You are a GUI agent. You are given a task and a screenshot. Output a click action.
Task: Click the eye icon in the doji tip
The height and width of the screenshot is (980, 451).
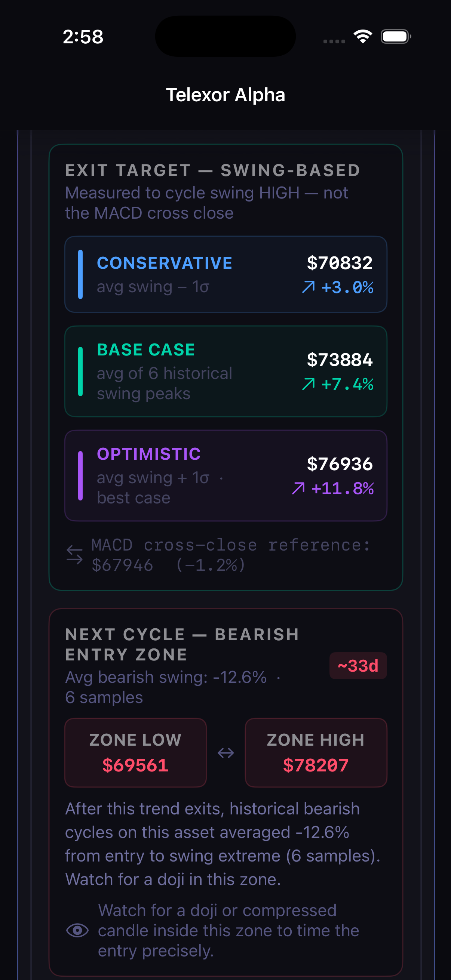[x=77, y=931]
